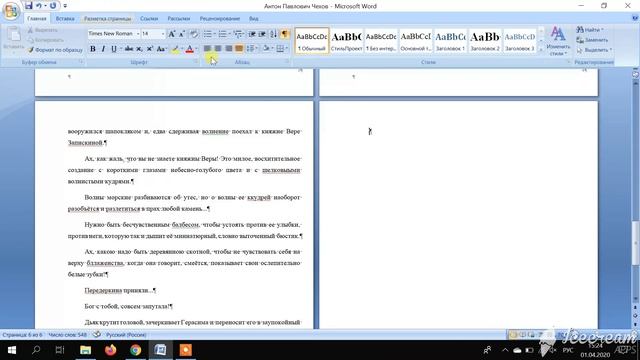Open the Разметка страницы tab

coord(108,19)
